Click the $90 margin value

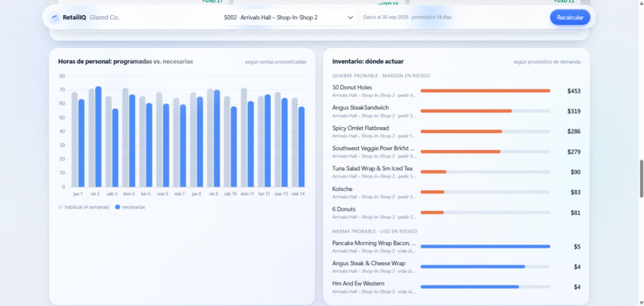click(575, 172)
